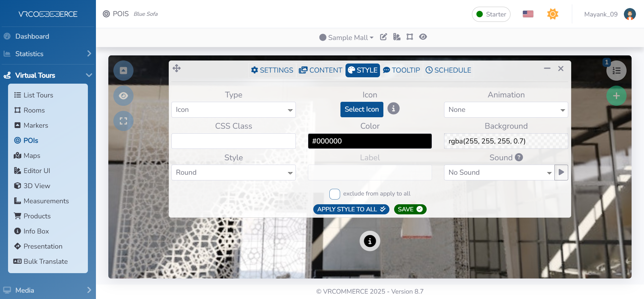Screen dimensions: 644x299
Task: Click the edit tour pencil icon
Action: (383, 37)
